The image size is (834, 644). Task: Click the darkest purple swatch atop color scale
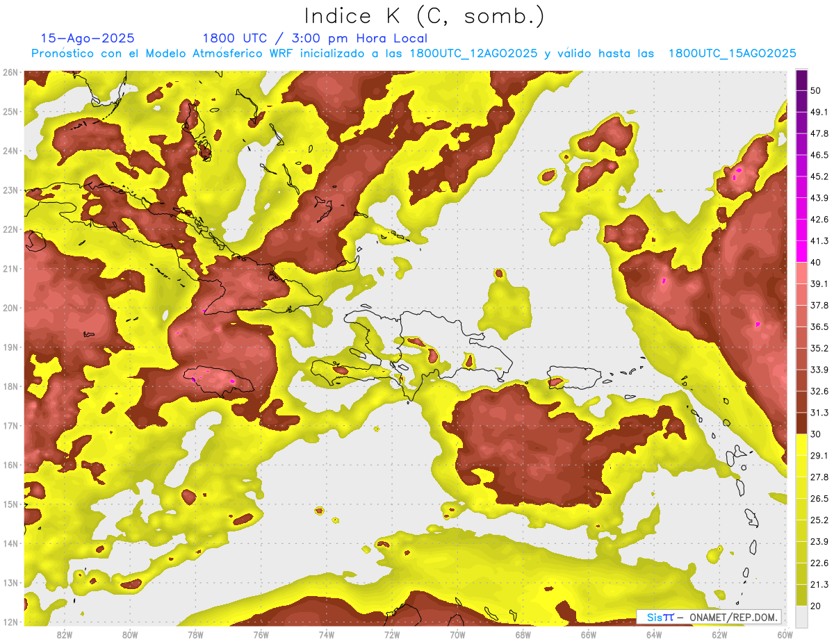click(801, 79)
